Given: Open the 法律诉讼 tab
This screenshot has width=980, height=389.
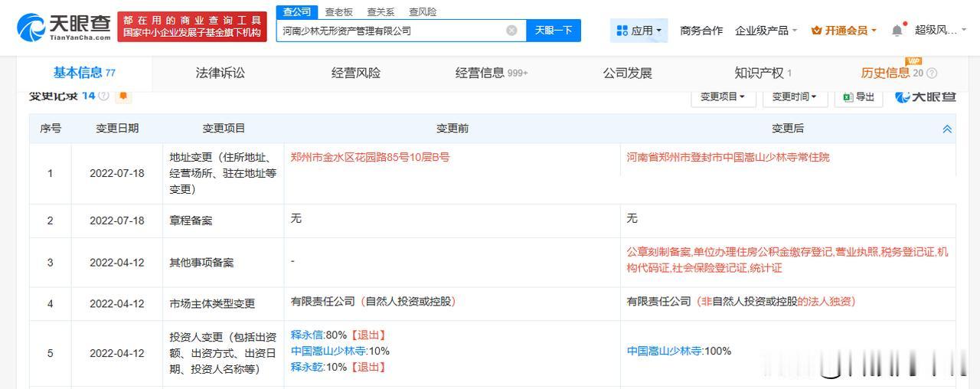Looking at the screenshot, I should click(220, 73).
